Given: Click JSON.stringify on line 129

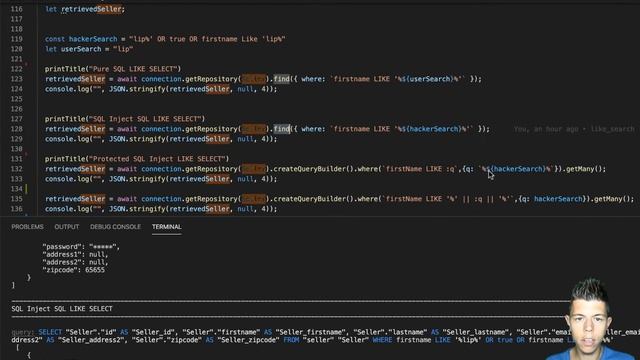Looking at the screenshot, I should 137,139.
